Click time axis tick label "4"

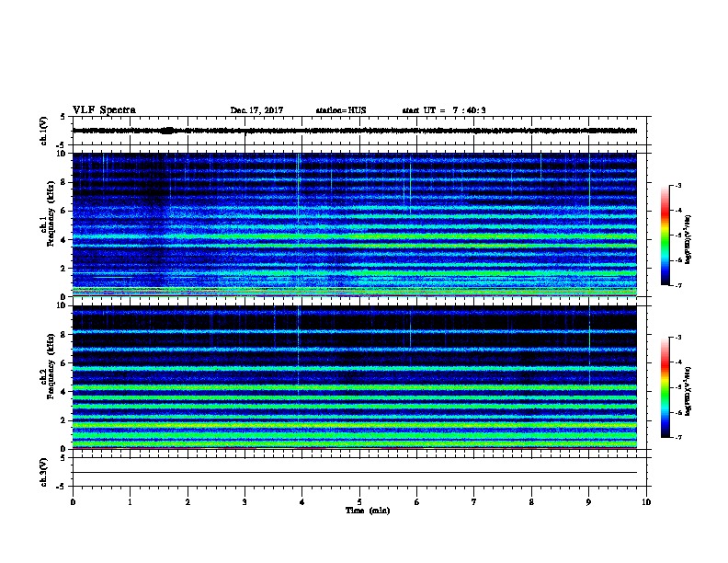(x=302, y=502)
